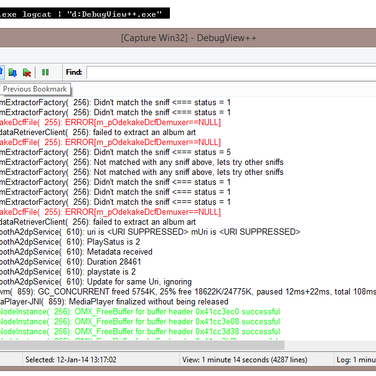376x376 pixels.
Task: Select the 'PlaySatus is 2' log line
Action: click(188, 242)
